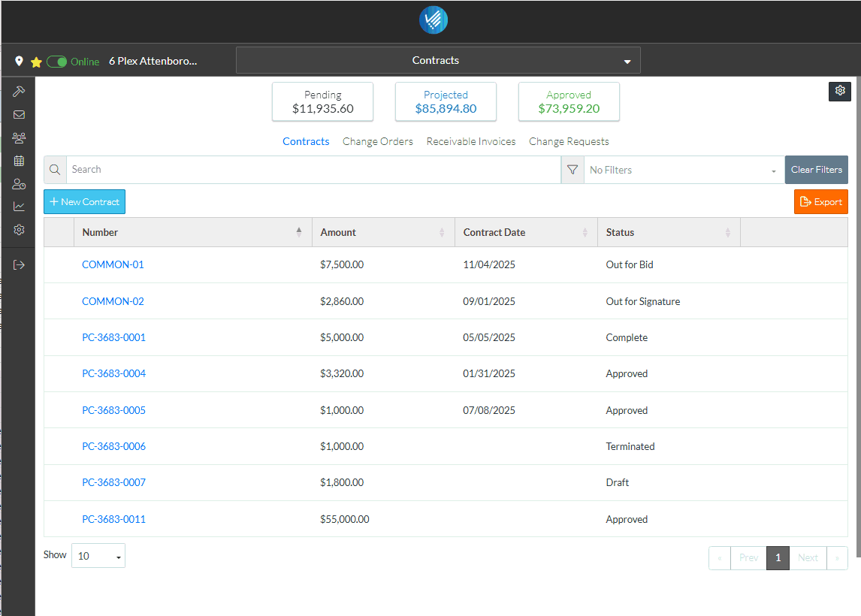This screenshot has height=616, width=861.
Task: Expand the No Filters dropdown
Action: pos(683,171)
